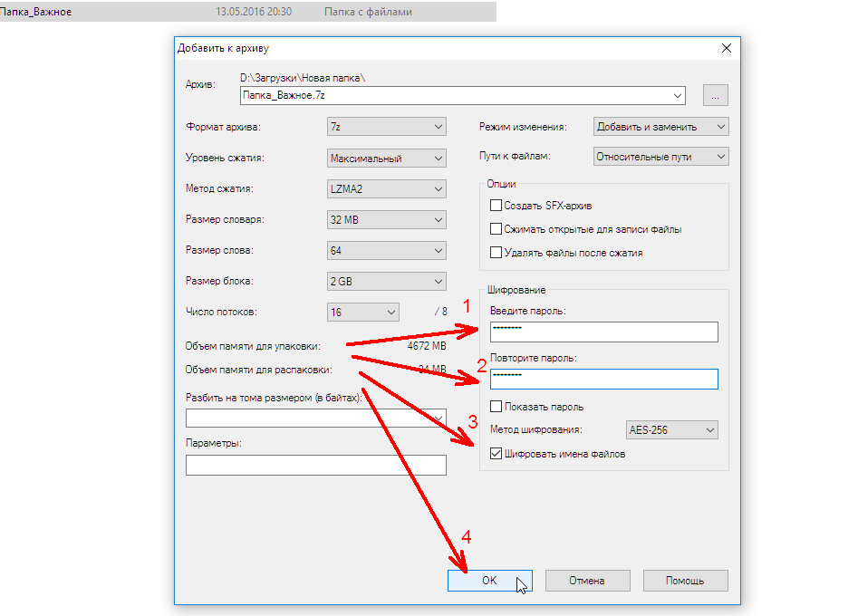Open the Размер словаря 32 MB dropdown
Viewport: 858px width, 616px height.
pyautogui.click(x=386, y=219)
